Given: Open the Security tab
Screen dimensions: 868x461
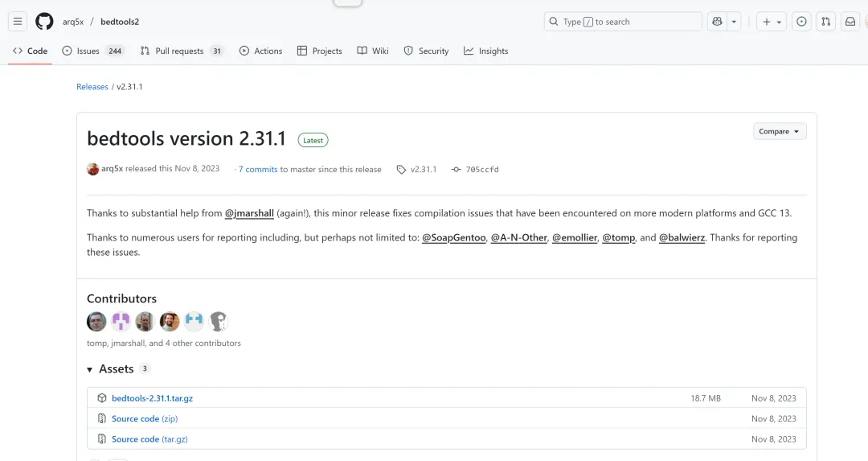Looking at the screenshot, I should pyautogui.click(x=426, y=51).
